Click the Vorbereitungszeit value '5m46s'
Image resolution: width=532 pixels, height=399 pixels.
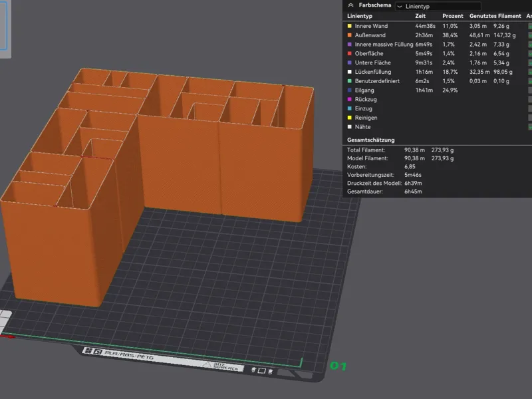[413, 175]
